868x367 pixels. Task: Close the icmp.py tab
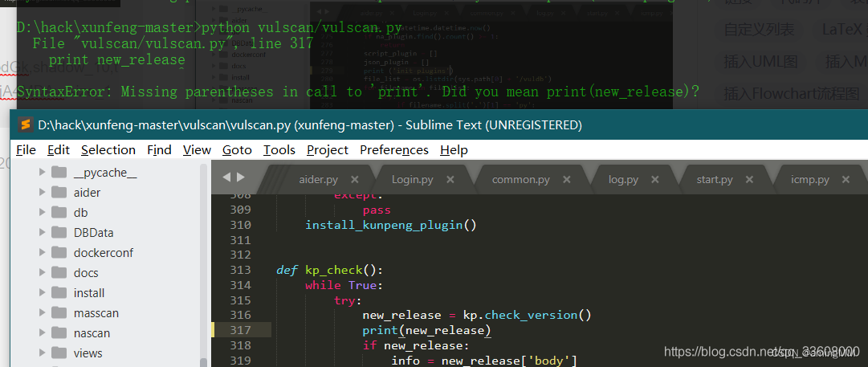coord(846,179)
